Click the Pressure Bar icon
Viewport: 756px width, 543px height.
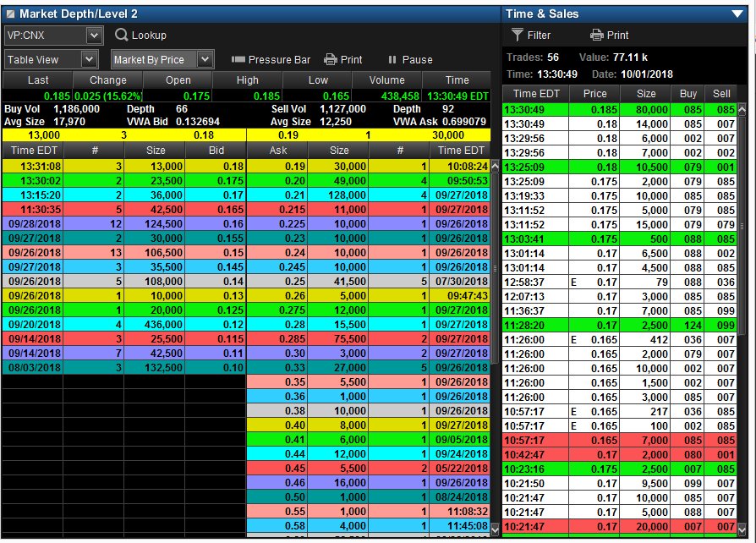[238, 59]
